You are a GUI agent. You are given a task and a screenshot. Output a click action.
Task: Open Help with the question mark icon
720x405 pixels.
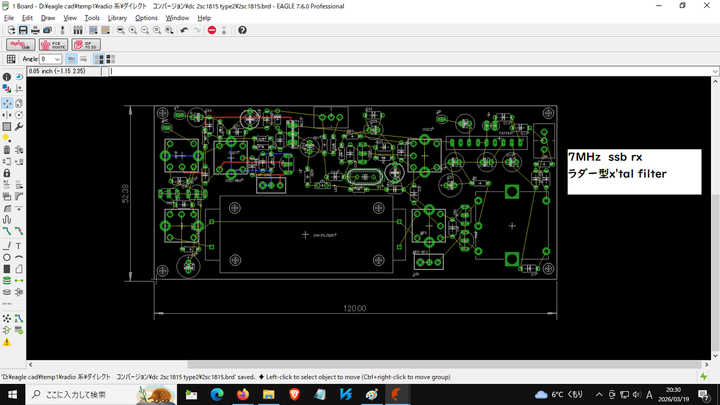pyautogui.click(x=242, y=30)
